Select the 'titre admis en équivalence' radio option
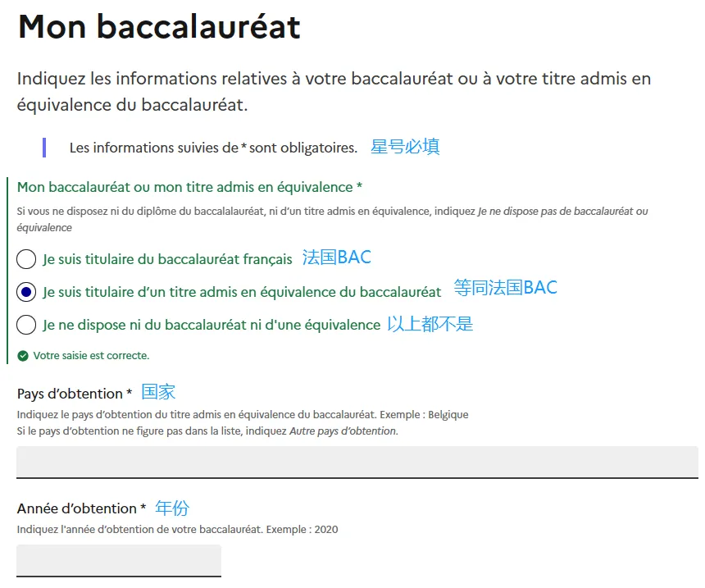The height and width of the screenshot is (588, 705). [26, 293]
